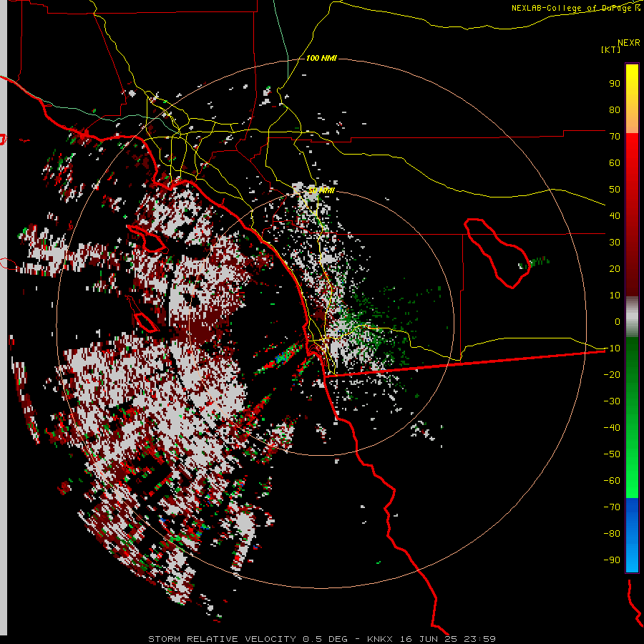644x644 pixels.
Task: Click the 50 NMI range ring label
Action: tap(321, 190)
